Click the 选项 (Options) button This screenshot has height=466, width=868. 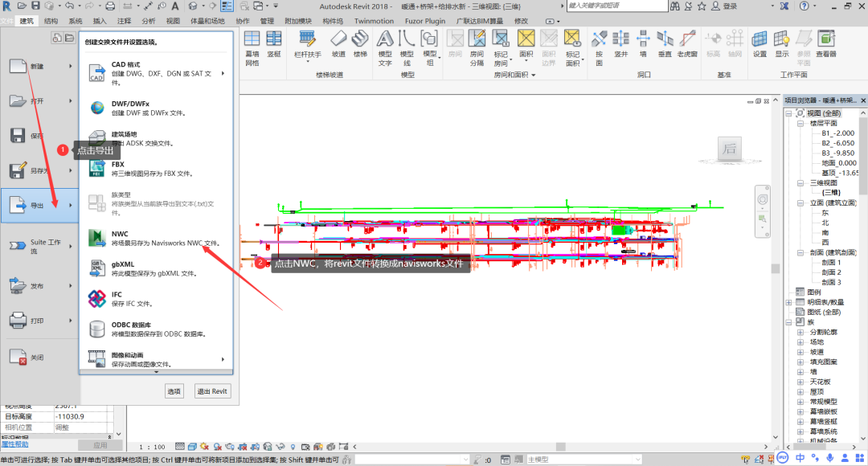click(174, 391)
